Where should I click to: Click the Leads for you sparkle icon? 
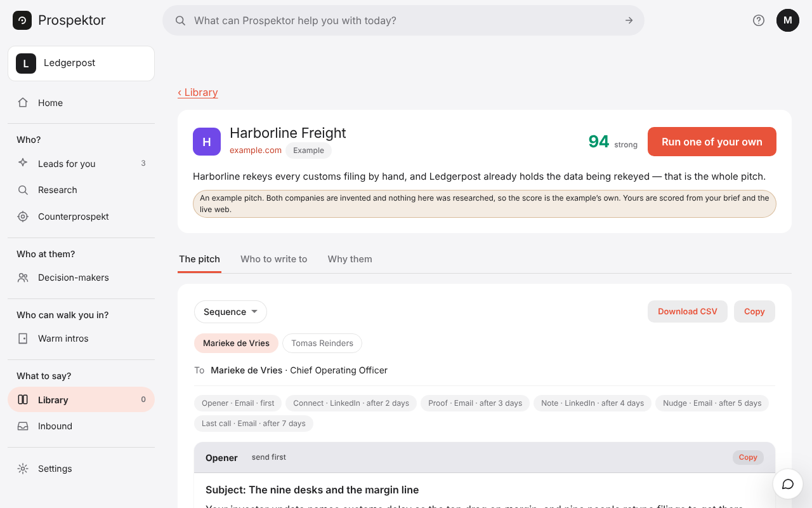(x=23, y=163)
